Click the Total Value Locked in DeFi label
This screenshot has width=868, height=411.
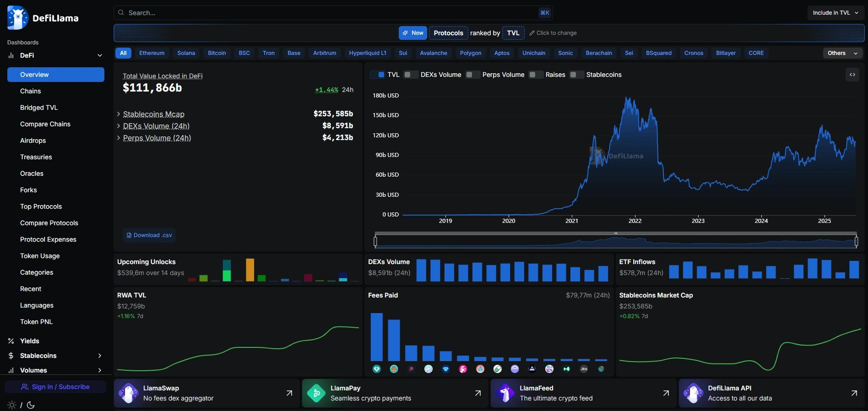(x=163, y=76)
